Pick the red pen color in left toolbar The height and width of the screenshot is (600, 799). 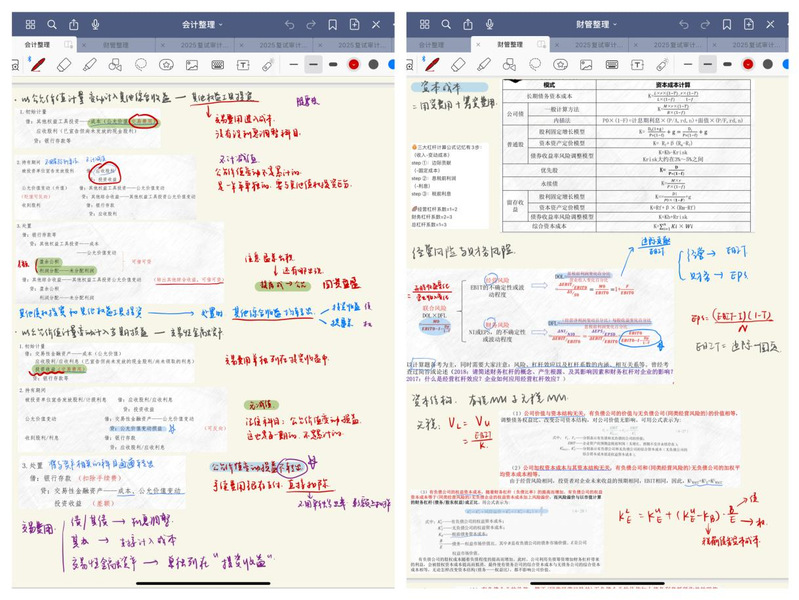pos(354,65)
